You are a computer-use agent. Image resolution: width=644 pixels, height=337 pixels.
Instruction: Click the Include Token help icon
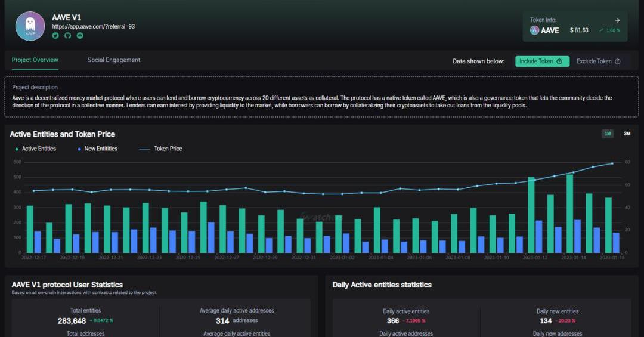tap(559, 61)
